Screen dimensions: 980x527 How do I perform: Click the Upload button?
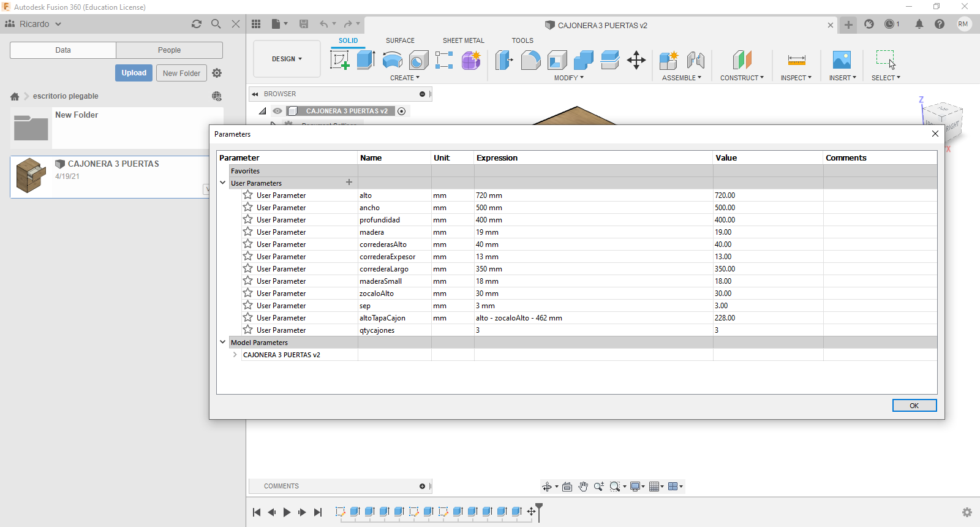(x=134, y=73)
